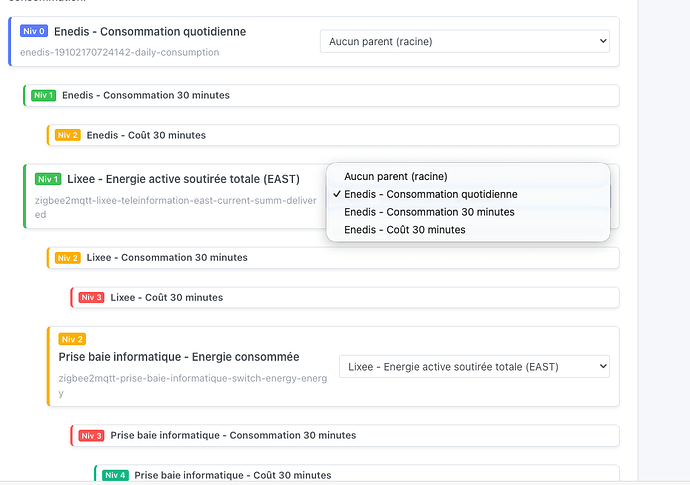Click title 'Lixee - Energie active soutirée totale (EAST)'
The image size is (690, 485).
[x=184, y=179]
